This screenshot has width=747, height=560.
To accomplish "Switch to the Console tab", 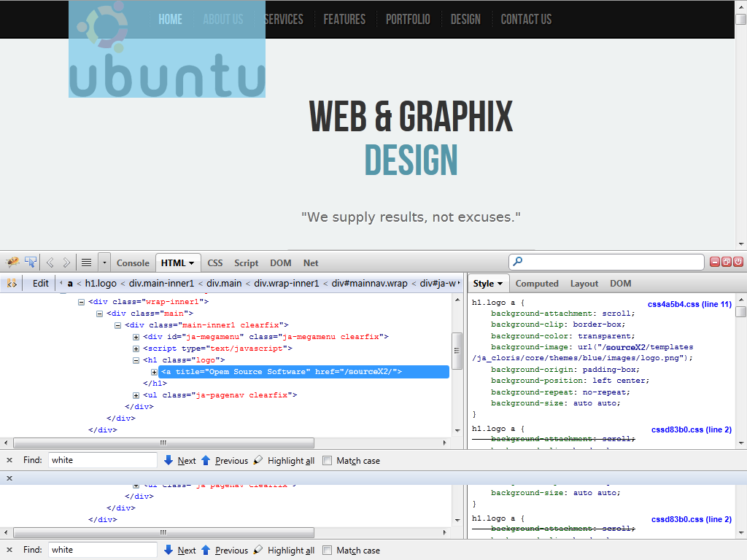I will click(x=133, y=263).
